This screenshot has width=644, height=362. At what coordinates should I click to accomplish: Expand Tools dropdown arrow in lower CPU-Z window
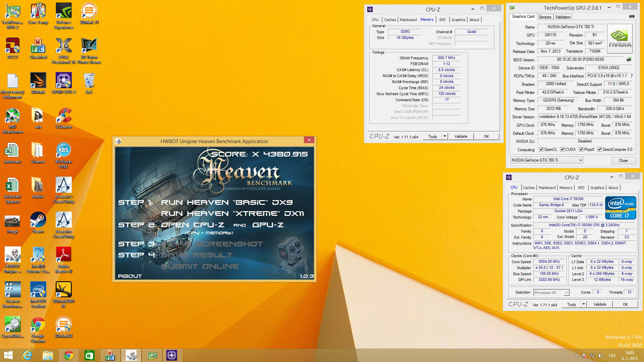(584, 304)
